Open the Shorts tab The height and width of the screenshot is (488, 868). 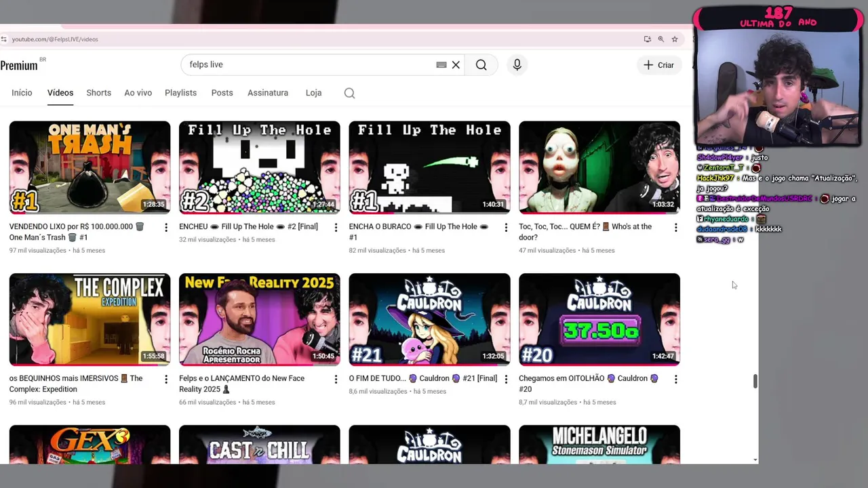pos(98,93)
